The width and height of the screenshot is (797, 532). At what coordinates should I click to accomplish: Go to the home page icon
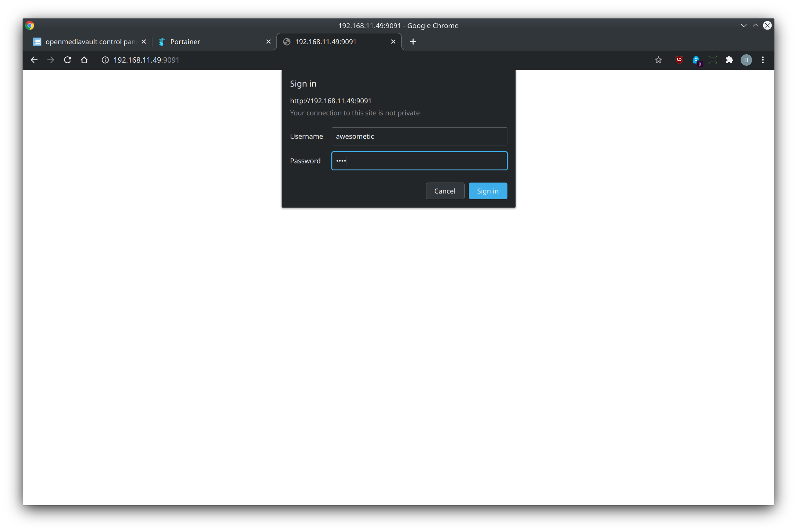click(x=84, y=60)
